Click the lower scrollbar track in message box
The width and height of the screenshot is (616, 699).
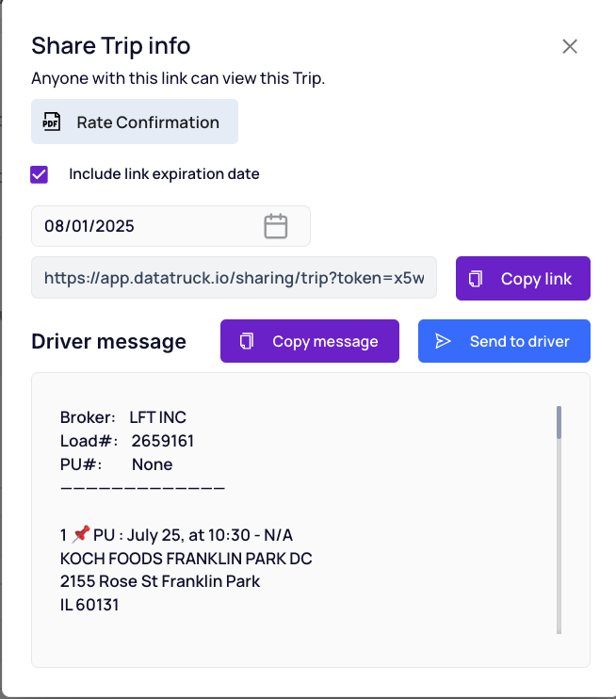click(559, 536)
